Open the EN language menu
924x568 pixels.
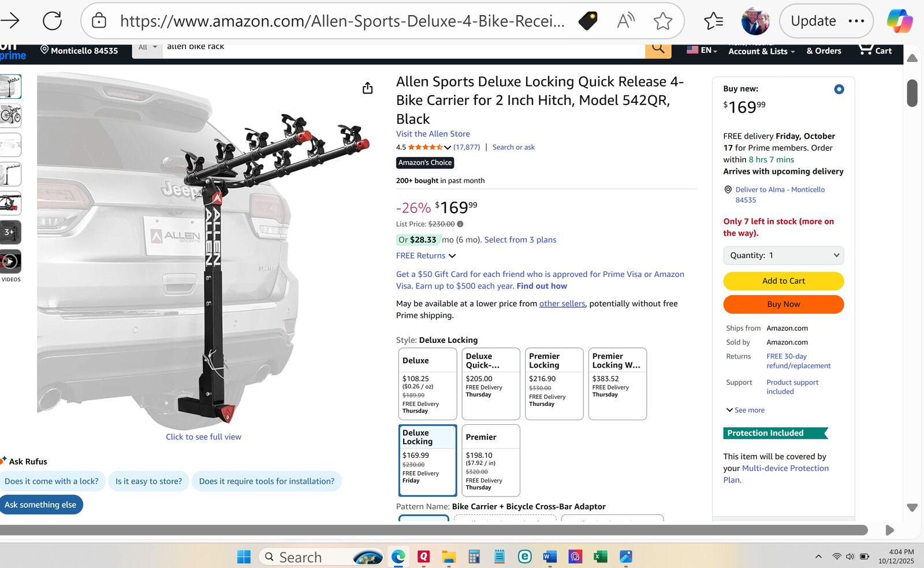(x=702, y=50)
